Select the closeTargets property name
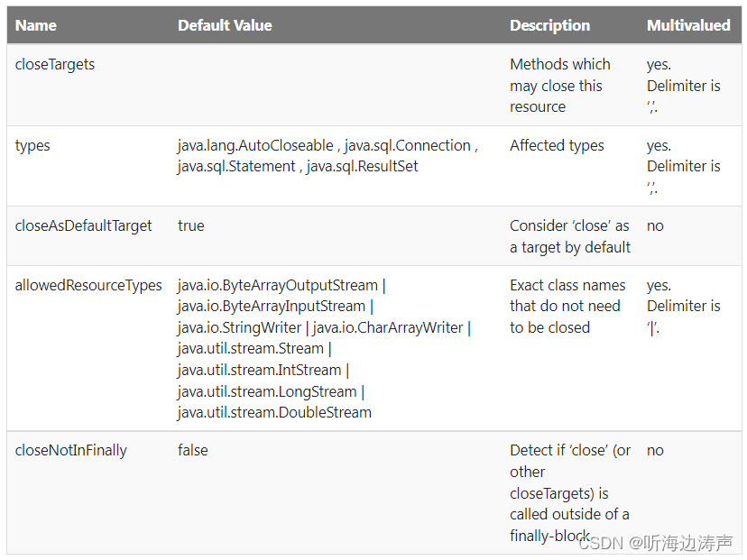Screen dimensions: 747x560 point(55,64)
